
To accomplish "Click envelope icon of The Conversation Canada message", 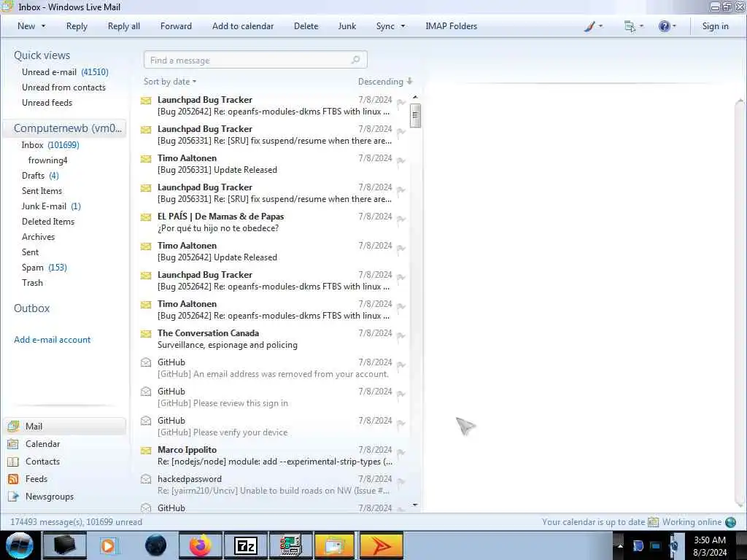I will [146, 334].
